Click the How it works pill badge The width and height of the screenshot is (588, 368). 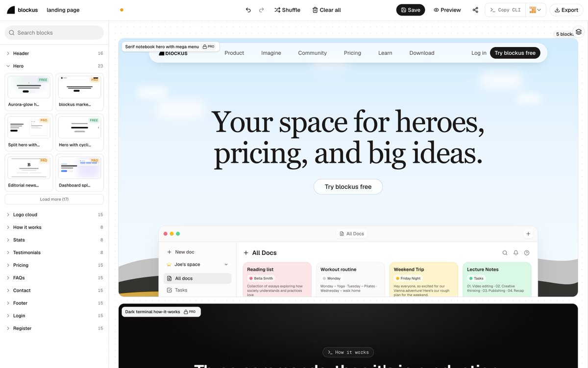coord(348,352)
